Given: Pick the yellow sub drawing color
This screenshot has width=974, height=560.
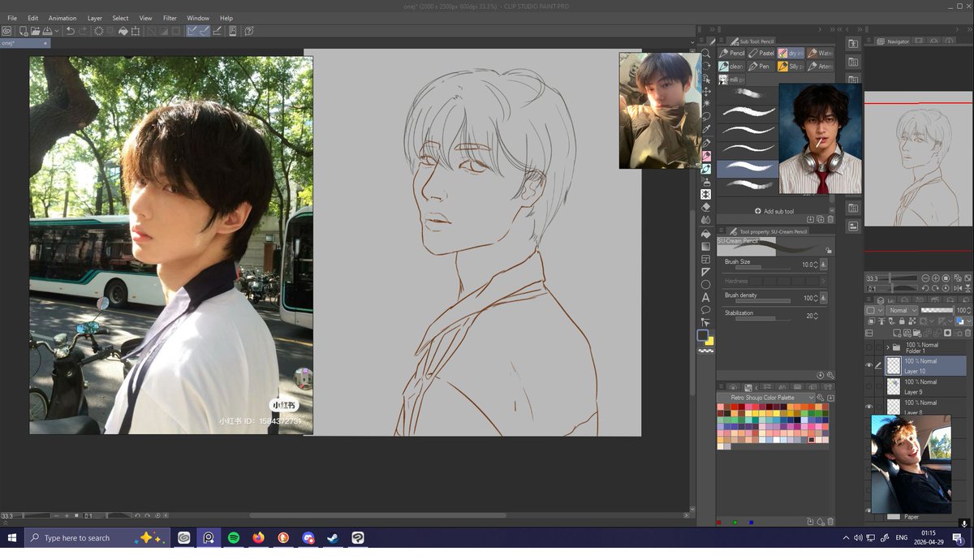Looking at the screenshot, I should 710,342.
